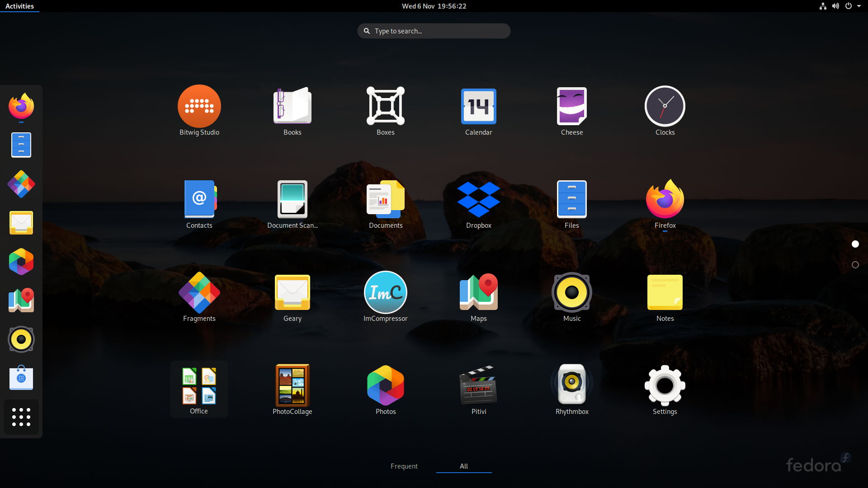Image resolution: width=868 pixels, height=488 pixels.
Task: Toggle the Show Applications grid button
Action: click(x=21, y=417)
